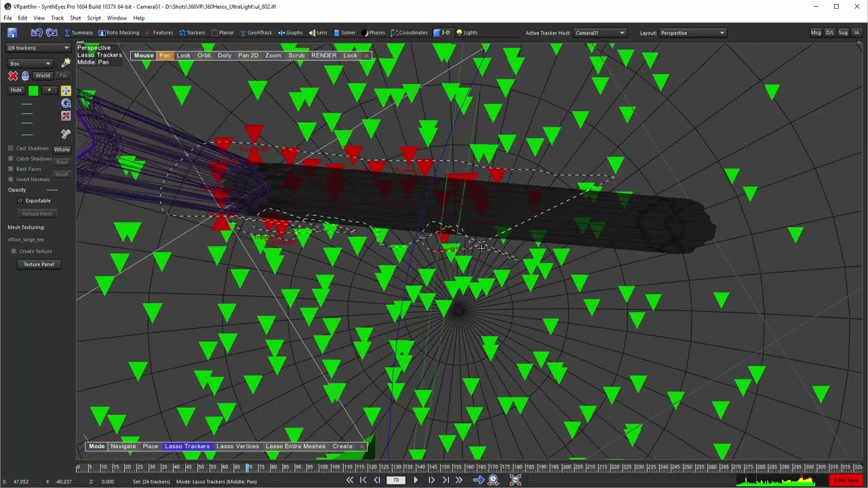The width and height of the screenshot is (868, 488).
Task: Click the red X delete icon
Action: click(13, 76)
